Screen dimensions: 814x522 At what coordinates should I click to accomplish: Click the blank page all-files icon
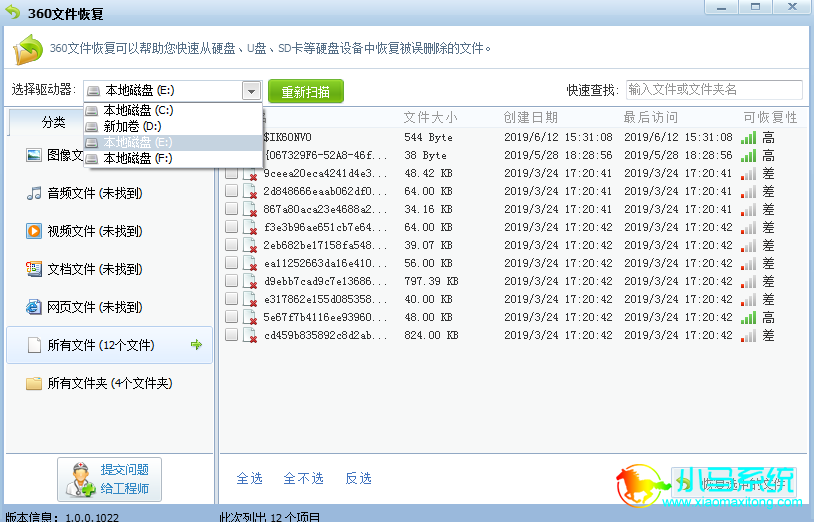[x=34, y=345]
